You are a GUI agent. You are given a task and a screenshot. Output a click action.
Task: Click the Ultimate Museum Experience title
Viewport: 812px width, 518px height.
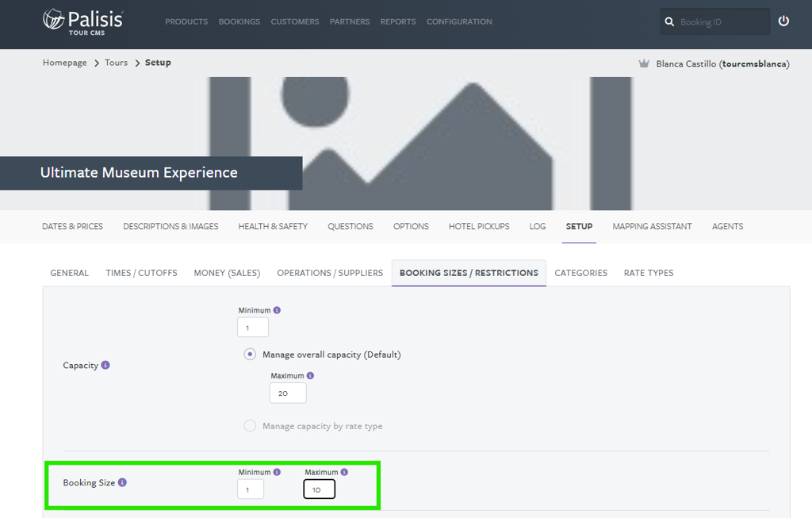[139, 172]
